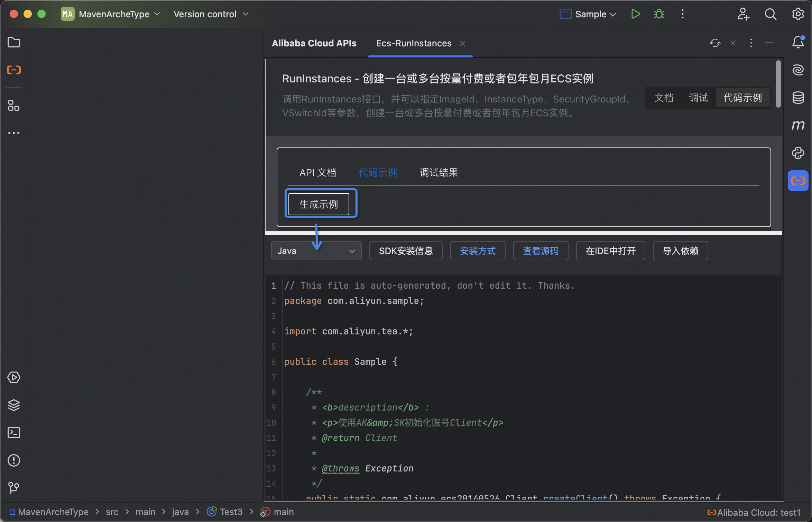The width and height of the screenshot is (812, 522).
Task: Click the 导入依赖 button
Action: coord(681,251)
